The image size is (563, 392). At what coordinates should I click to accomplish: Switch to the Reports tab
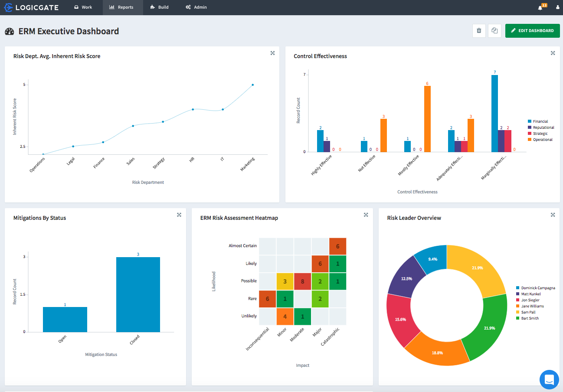coord(122,7)
